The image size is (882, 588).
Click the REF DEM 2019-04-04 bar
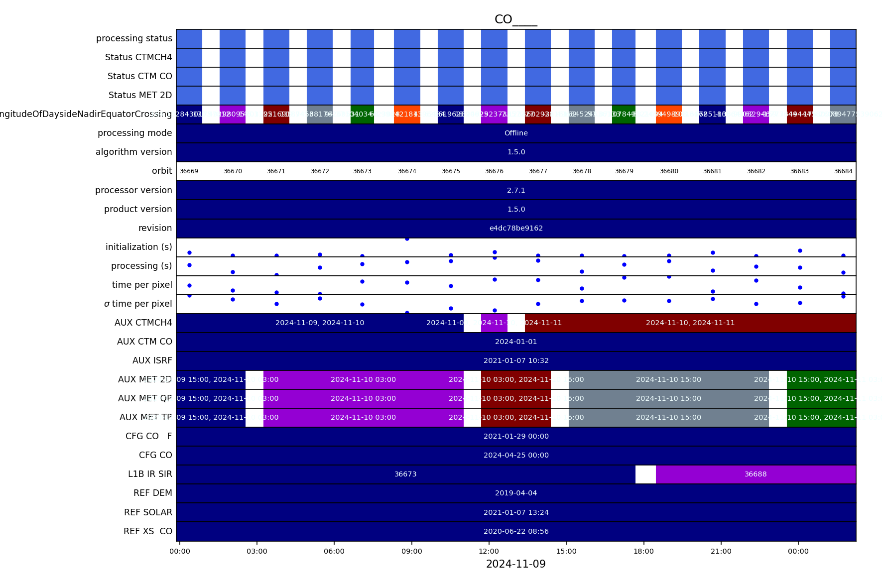click(x=516, y=493)
